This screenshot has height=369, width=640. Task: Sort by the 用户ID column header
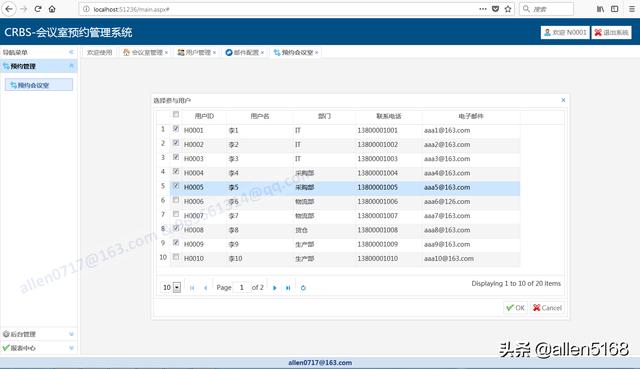point(204,116)
